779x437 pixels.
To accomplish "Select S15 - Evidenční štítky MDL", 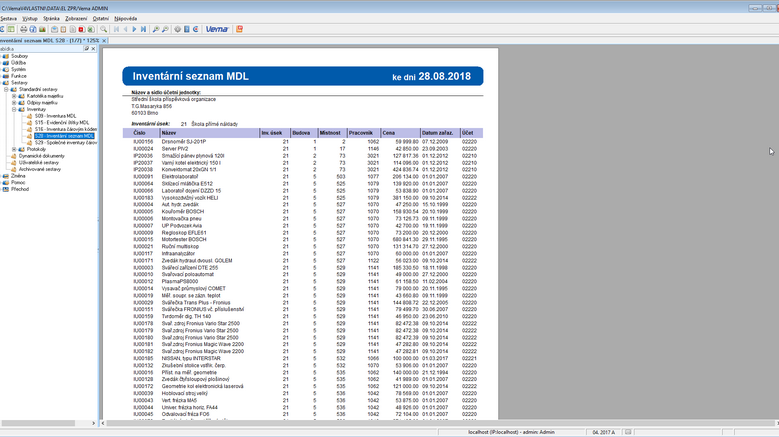I will pyautogui.click(x=62, y=122).
